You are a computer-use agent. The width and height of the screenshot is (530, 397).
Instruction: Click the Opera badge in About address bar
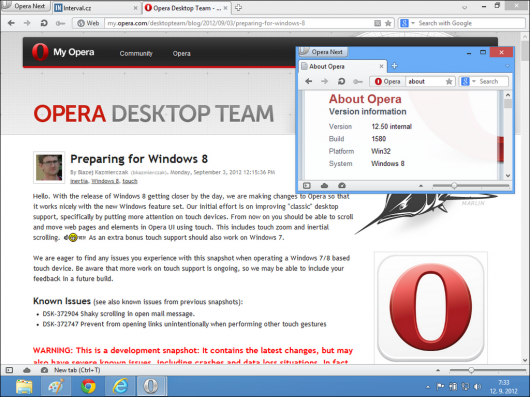click(388, 81)
